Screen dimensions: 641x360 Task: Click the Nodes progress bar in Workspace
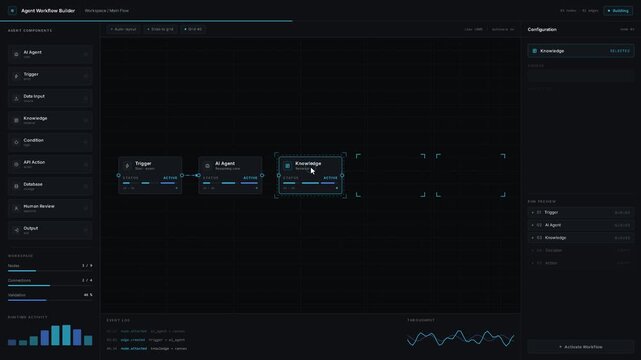50,271
